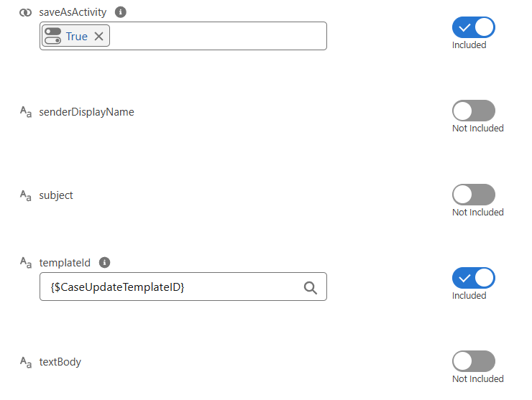Enable the senderDisplayName toggle
This screenshot has height=400, width=532.
click(473, 111)
